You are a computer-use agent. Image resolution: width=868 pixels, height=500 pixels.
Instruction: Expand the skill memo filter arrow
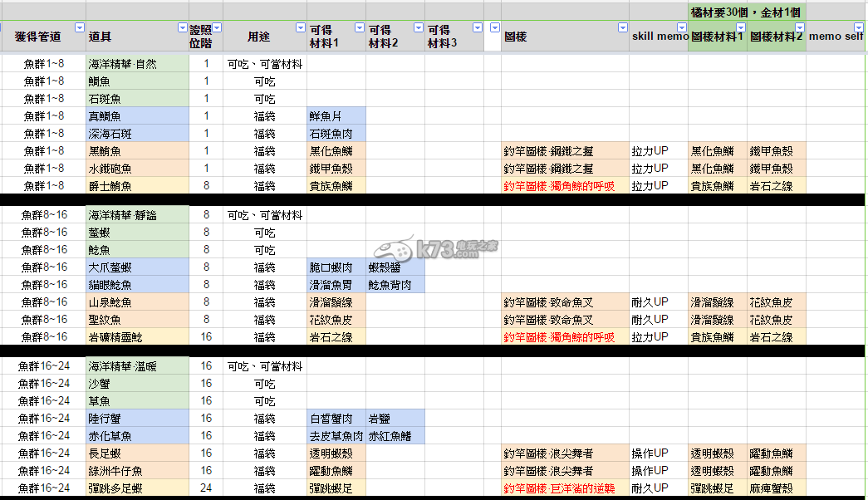[x=682, y=27]
